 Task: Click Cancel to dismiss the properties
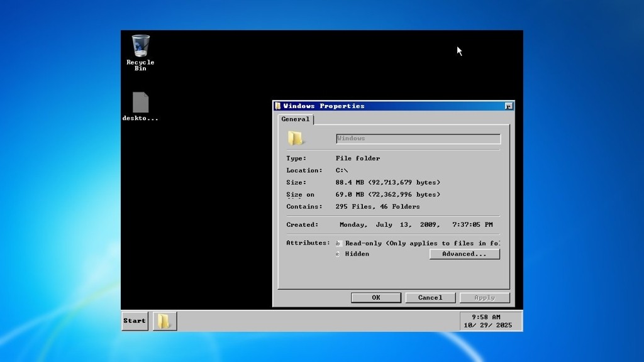pos(430,298)
